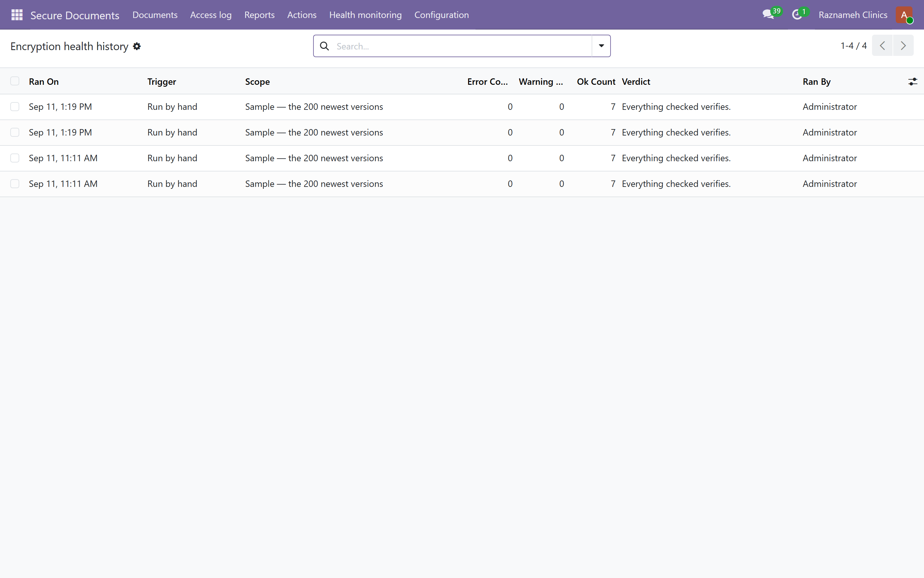
Task: Sort by the Error Count column header
Action: point(488,82)
